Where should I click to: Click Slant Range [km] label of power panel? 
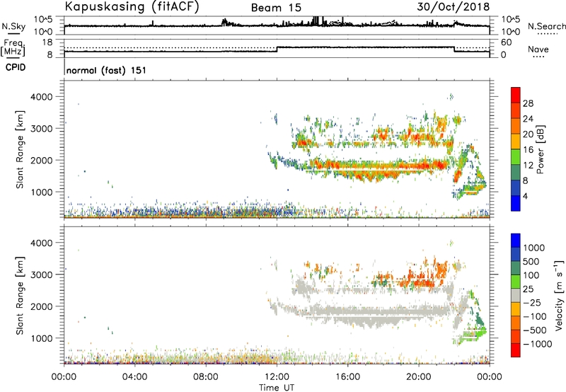[x=20, y=149]
